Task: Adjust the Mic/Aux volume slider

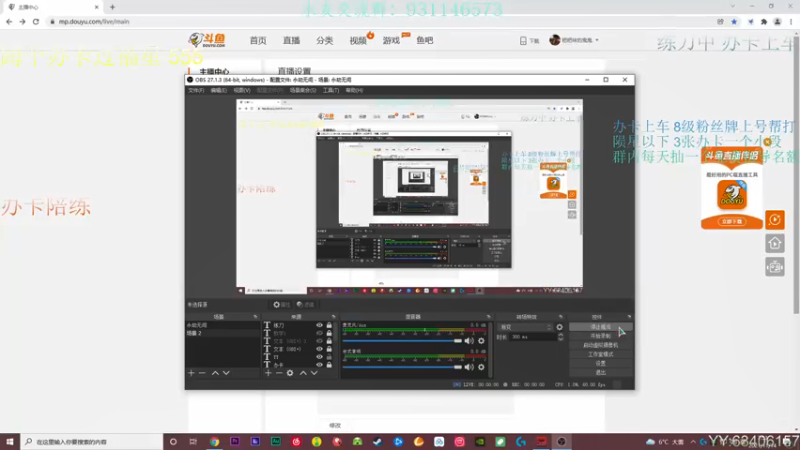Action: [x=402, y=341]
